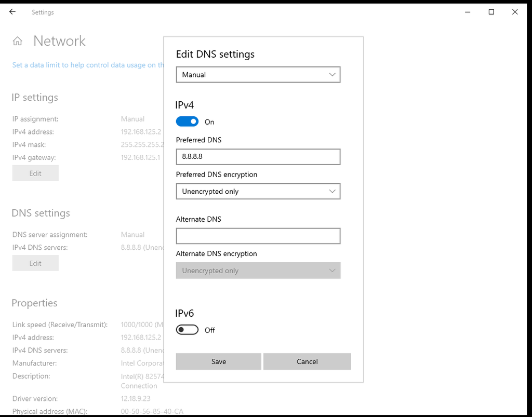Save the DNS settings

tap(218, 361)
